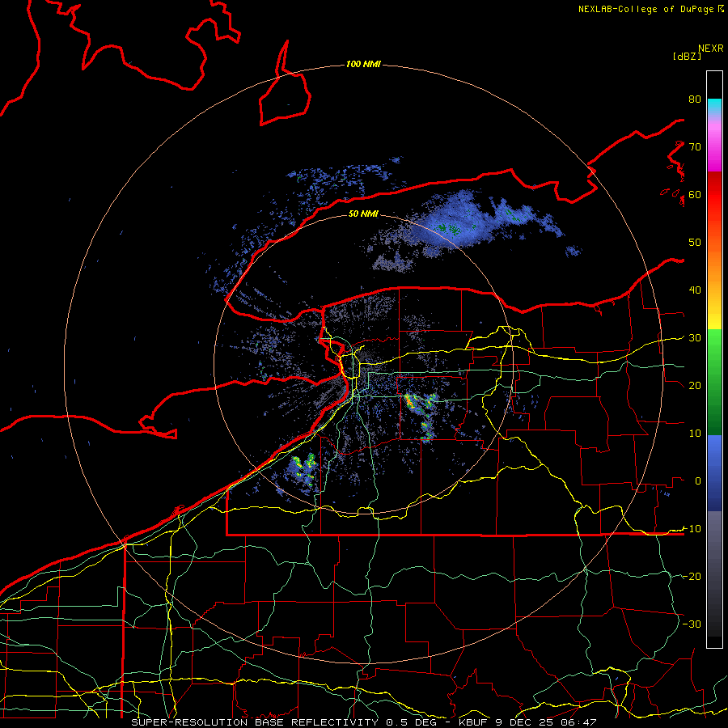Click the 60 value on the dBZ scale
Image resolution: width=728 pixels, height=728 pixels.
pos(695,194)
